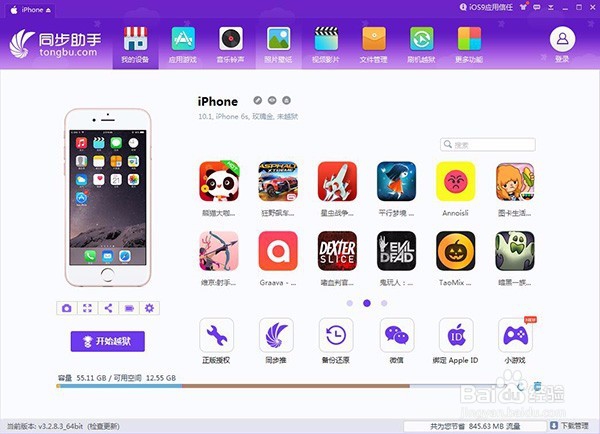Click the third round icon beside iPhone name
The image size is (600, 434).
[x=286, y=100]
